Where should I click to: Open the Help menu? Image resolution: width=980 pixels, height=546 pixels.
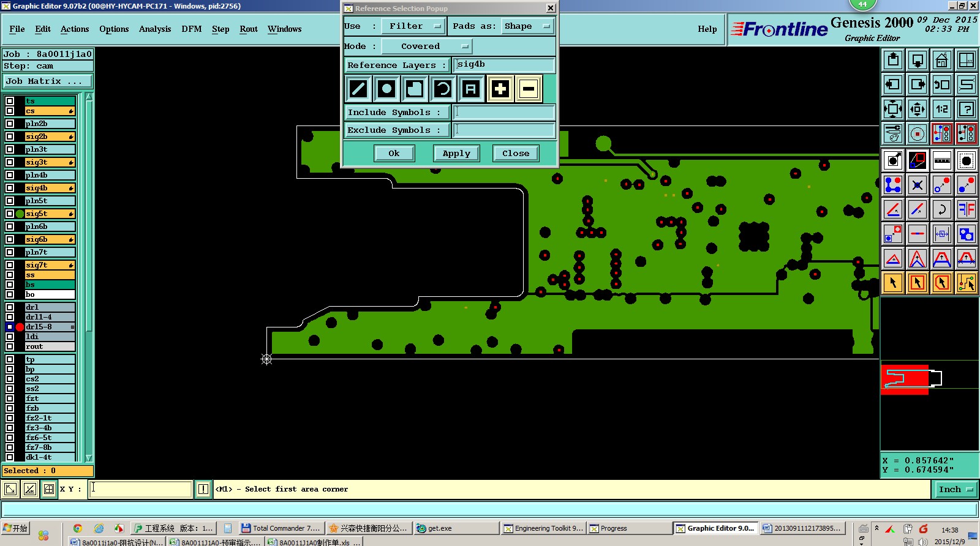click(707, 29)
